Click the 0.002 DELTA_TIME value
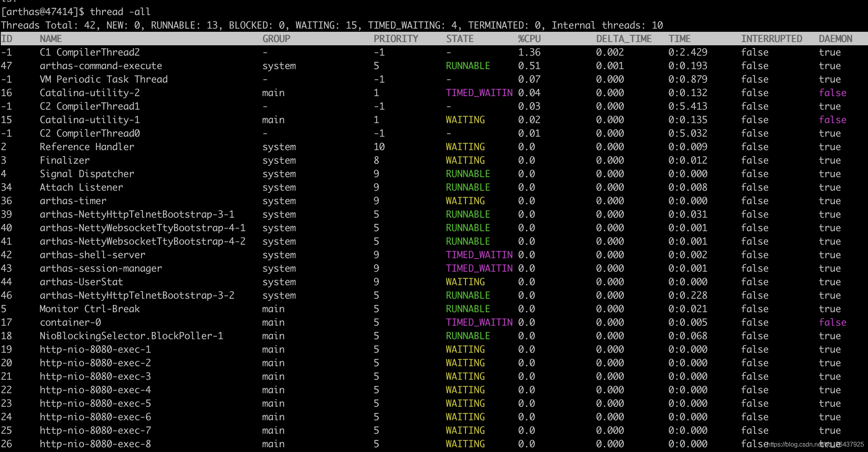Viewport: 868px width, 452px height. [610, 52]
